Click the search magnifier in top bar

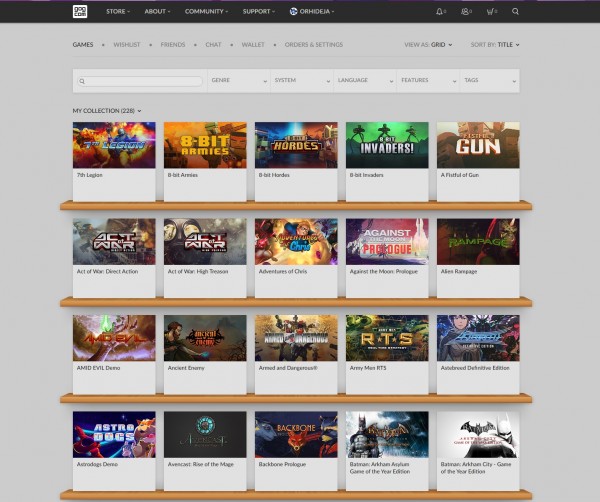[515, 11]
